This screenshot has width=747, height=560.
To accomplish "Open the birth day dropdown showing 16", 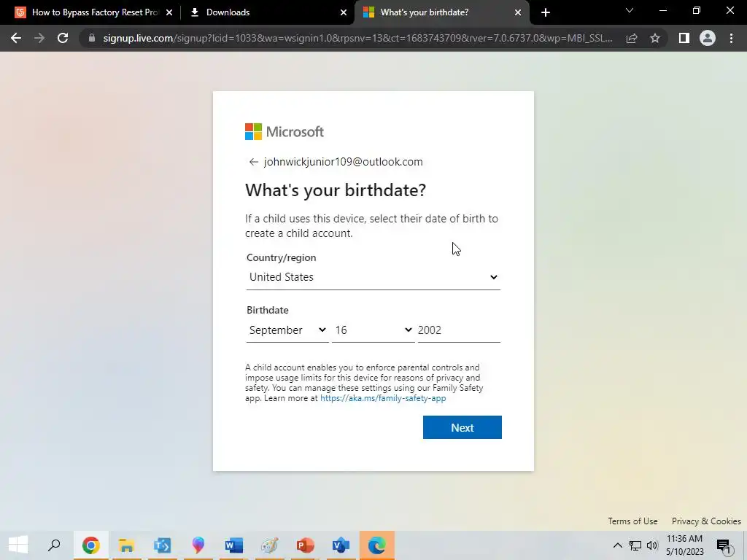I will point(373,330).
